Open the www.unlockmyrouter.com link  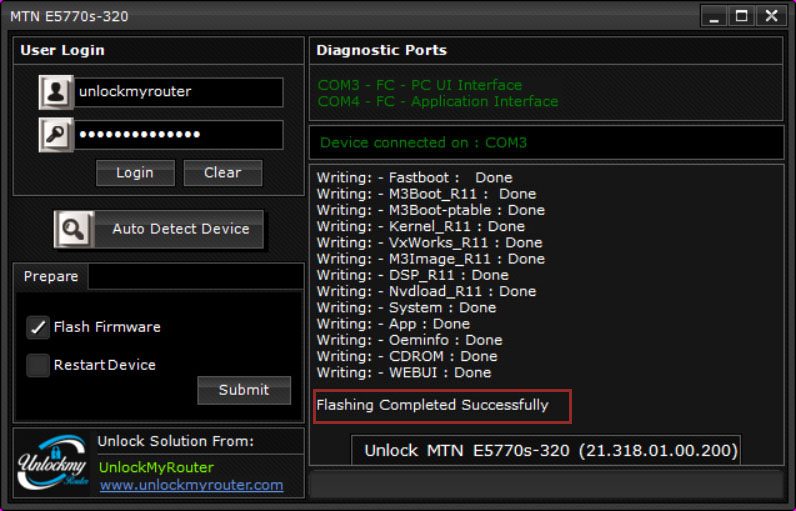tap(191, 485)
